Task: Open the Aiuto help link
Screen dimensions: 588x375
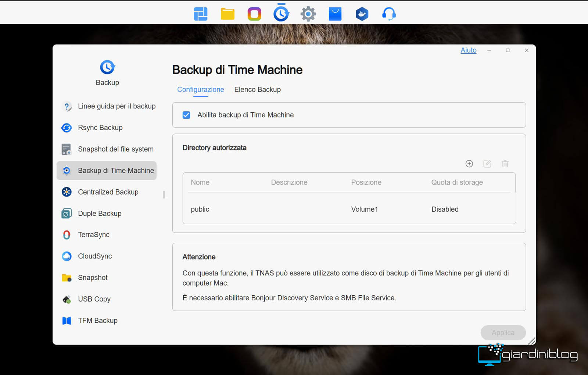Action: click(x=469, y=50)
